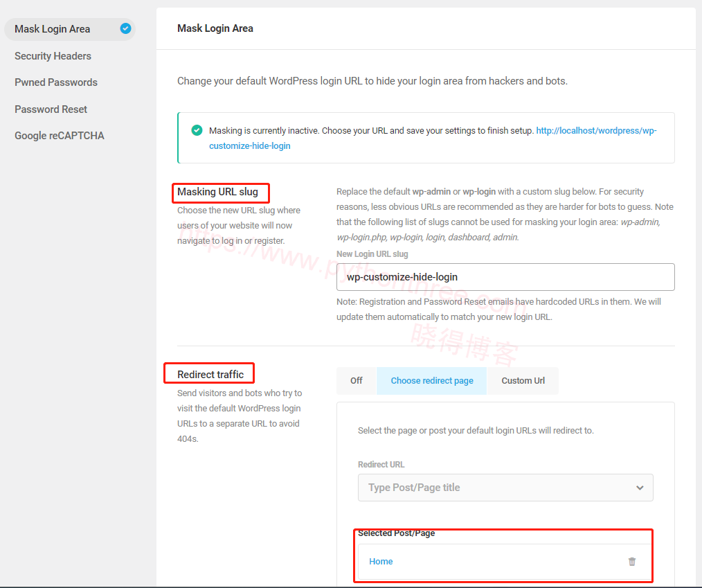The image size is (702, 588).
Task: Click the Redirect URL field label
Action: click(381, 465)
